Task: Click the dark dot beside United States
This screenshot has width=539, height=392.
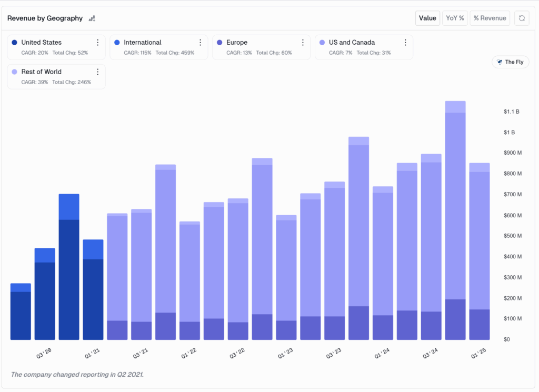Action: click(x=14, y=43)
